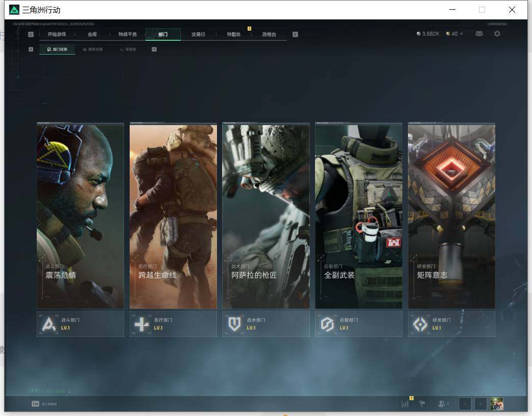Open the player avatar in bottom bar
Viewport: 532px width, 416px height.
click(497, 404)
